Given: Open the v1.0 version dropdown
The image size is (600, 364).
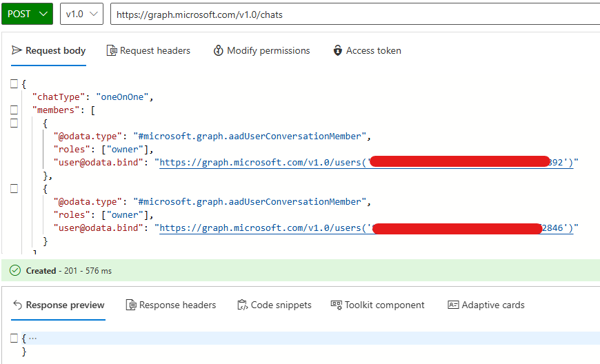Looking at the screenshot, I should [x=81, y=14].
